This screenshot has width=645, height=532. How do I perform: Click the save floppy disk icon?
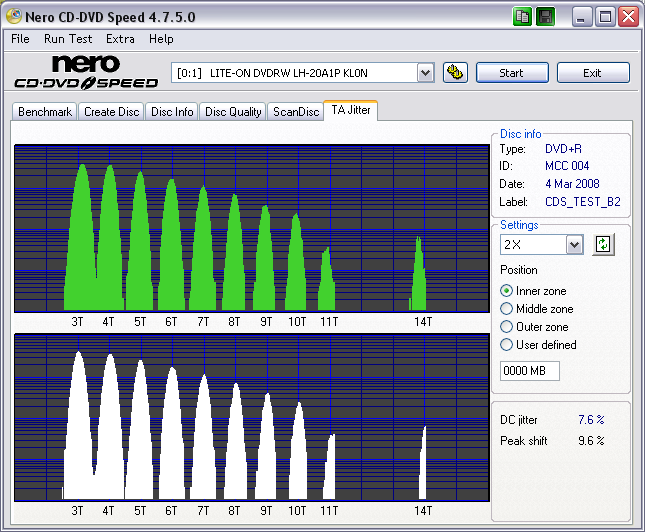click(x=545, y=17)
